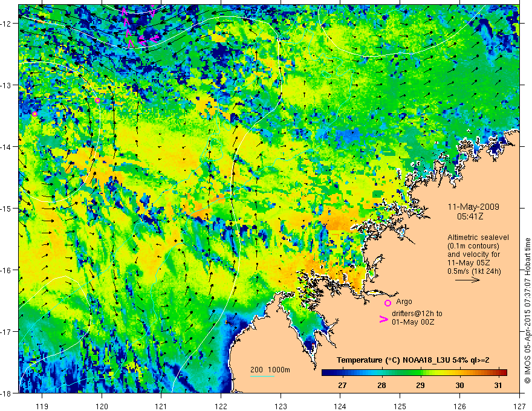Screen dimensions: 532x411
Task: Click the latitude axis label -15
Action: (7, 209)
